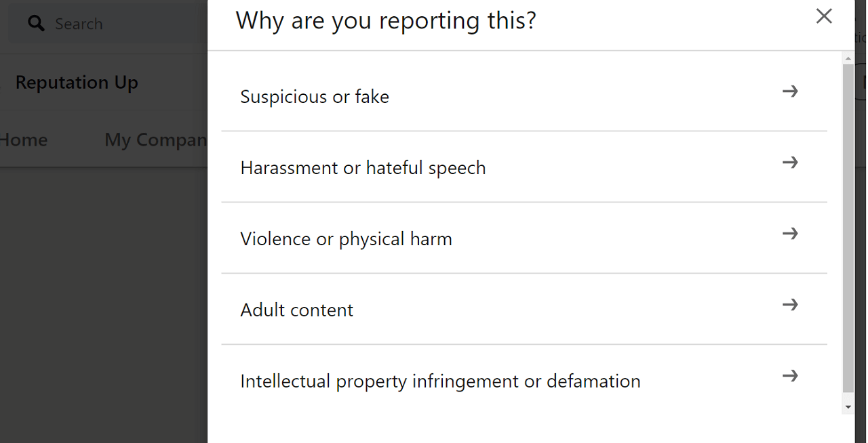Click arrow next to Harassment or hateful speech
Image resolution: width=868 pixels, height=443 pixels.
[790, 163]
